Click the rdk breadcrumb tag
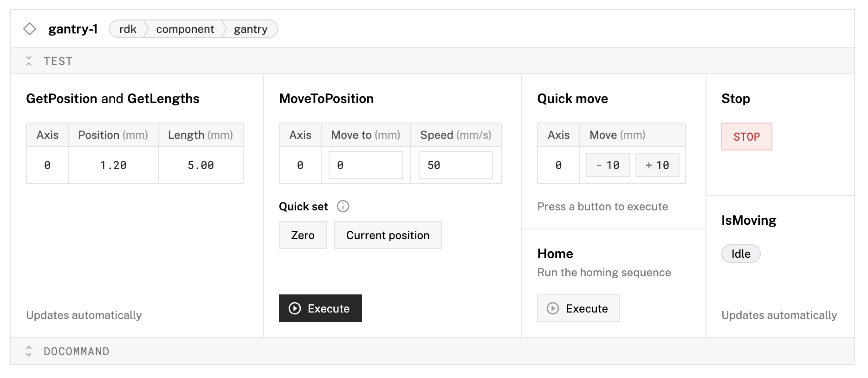Viewport: 868px width, 378px height. coord(128,29)
